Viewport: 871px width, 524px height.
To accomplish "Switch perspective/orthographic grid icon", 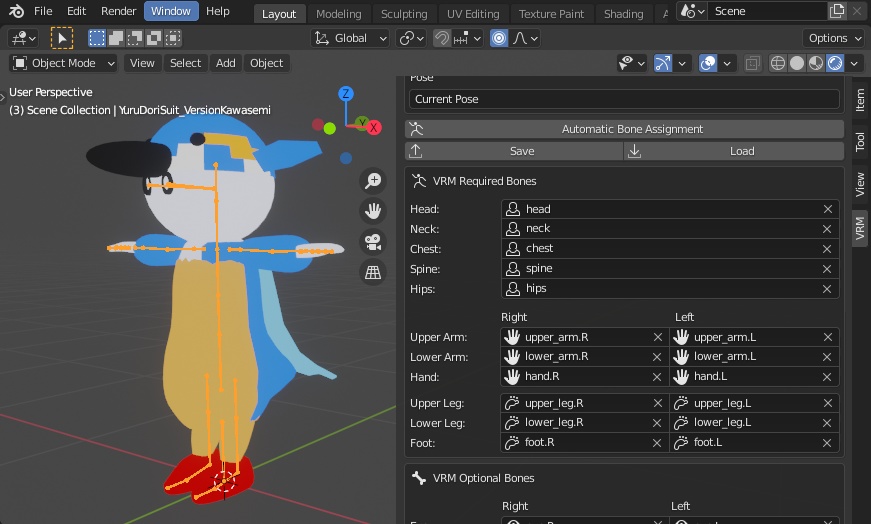I will click(x=373, y=272).
